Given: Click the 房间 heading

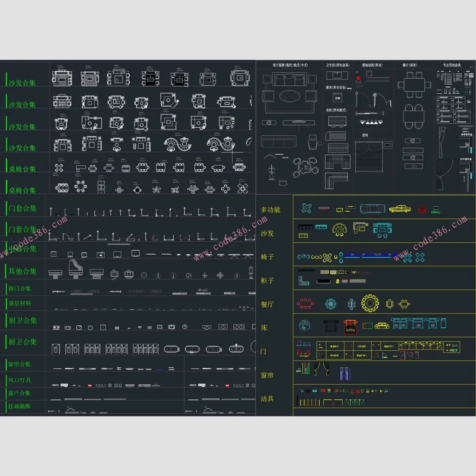Looking at the screenshot, I should pyautogui.click(x=365, y=135).
